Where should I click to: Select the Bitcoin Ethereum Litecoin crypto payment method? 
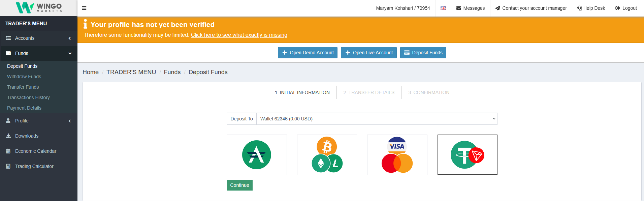click(x=327, y=155)
